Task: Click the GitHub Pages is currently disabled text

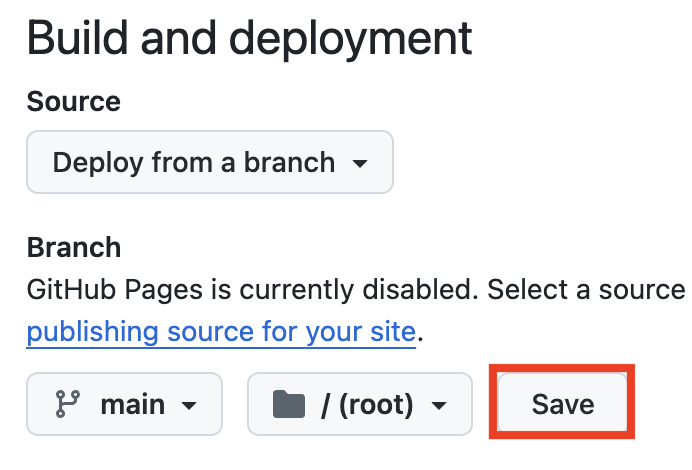Action: coord(252,290)
